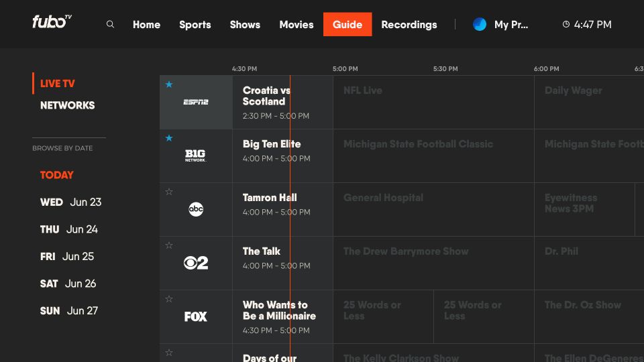
Task: Click the 5:00 PM time header
Action: click(345, 68)
